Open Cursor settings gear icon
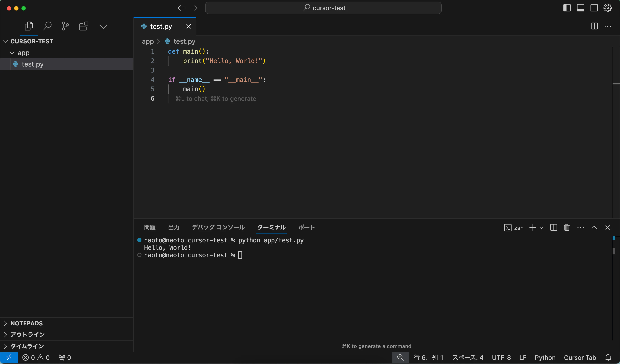This screenshot has height=364, width=620. [x=608, y=8]
